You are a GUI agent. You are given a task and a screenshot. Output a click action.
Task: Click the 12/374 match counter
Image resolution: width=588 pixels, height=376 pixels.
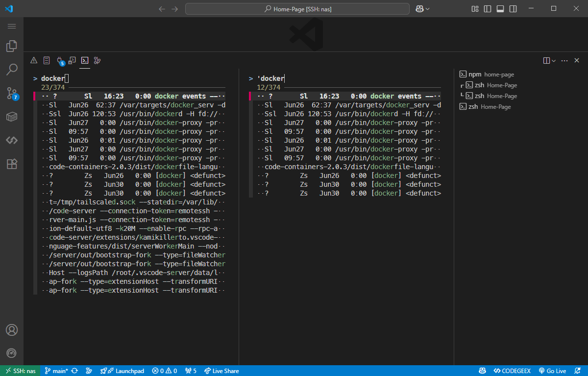269,87
